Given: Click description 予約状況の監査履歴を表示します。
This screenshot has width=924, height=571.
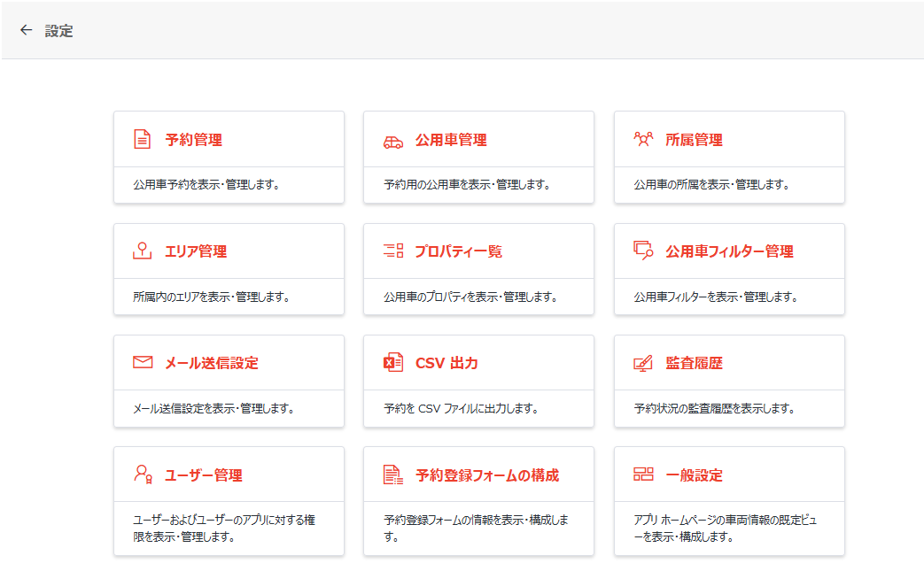Looking at the screenshot, I should click(714, 408).
